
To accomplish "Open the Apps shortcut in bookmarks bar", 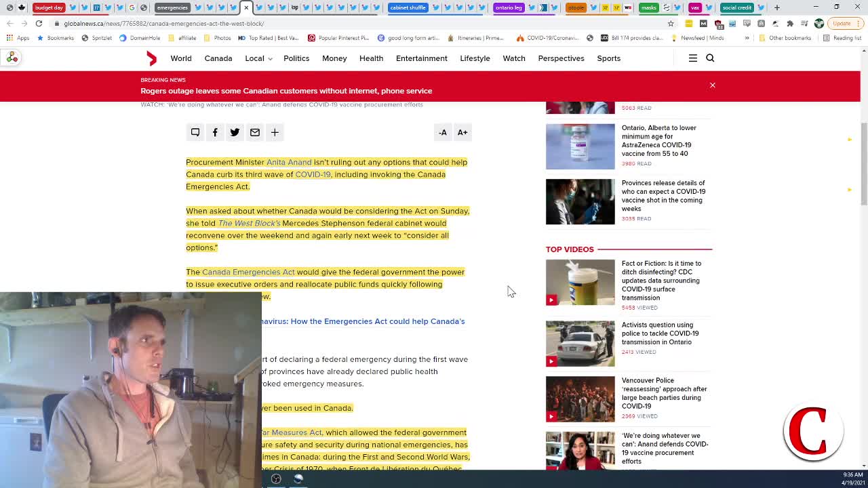I will click(18, 38).
